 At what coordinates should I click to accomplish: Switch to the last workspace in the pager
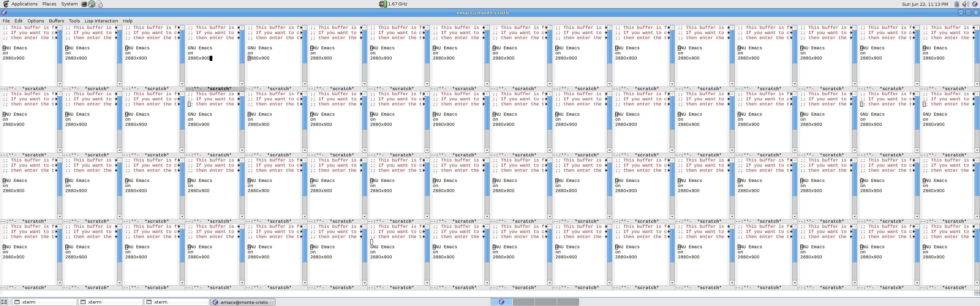(568, 302)
